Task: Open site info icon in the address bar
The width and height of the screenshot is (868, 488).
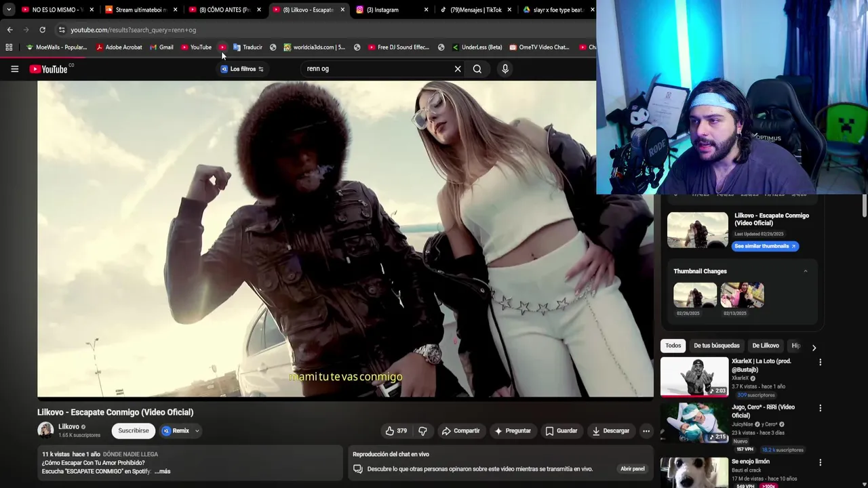Action: click(62, 30)
